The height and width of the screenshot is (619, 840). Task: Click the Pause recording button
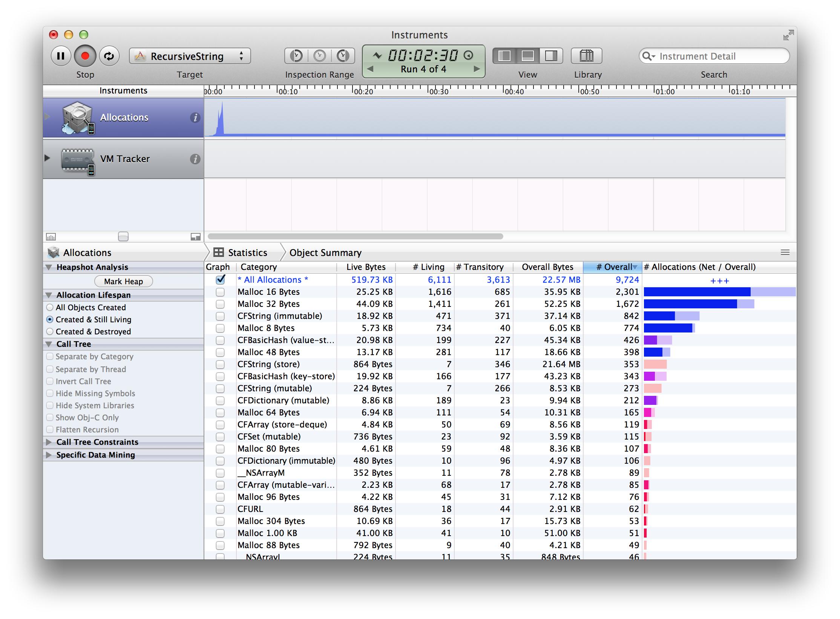(x=61, y=56)
